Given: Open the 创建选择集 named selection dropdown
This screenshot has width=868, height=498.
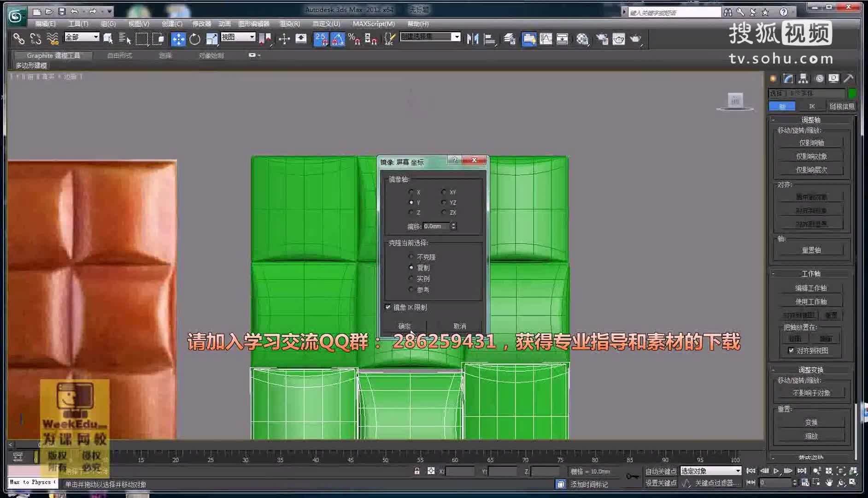Looking at the screenshot, I should pyautogui.click(x=456, y=36).
